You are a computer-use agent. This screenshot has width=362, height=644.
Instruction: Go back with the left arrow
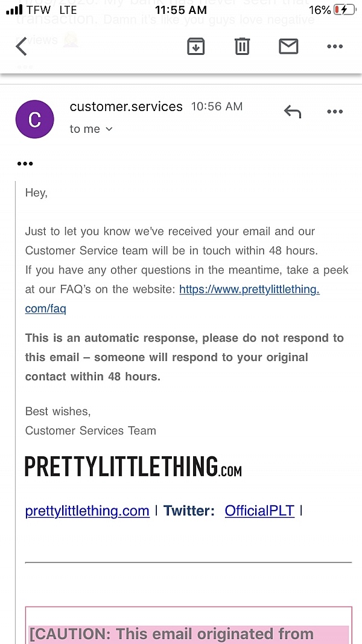point(22,46)
